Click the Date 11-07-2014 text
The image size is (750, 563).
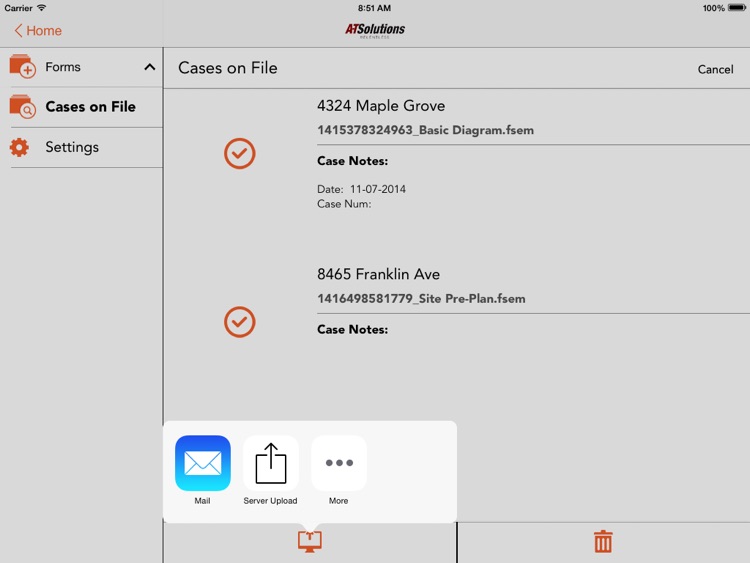361,189
